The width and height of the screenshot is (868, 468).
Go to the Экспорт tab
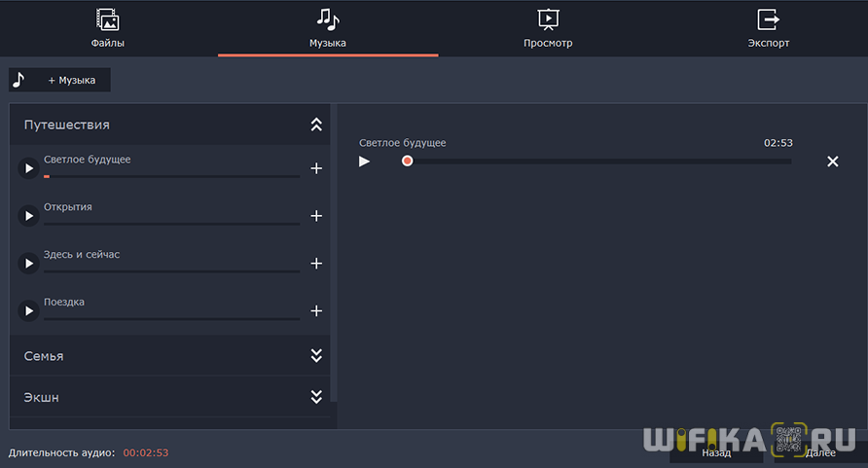(x=769, y=27)
